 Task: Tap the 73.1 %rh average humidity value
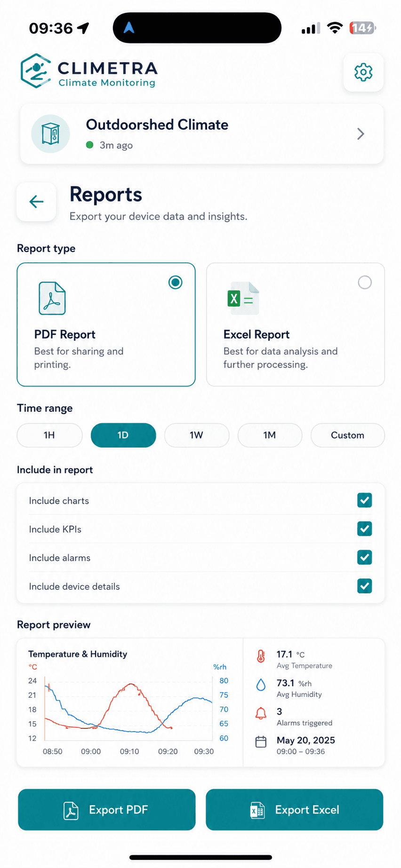[294, 683]
